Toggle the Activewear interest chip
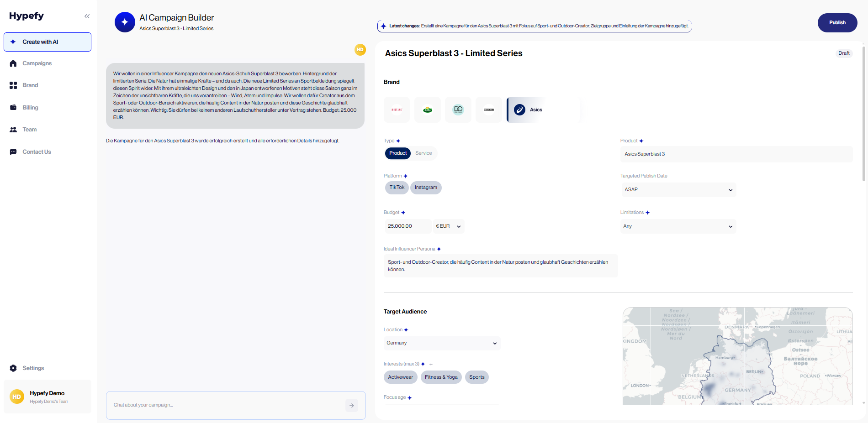868x423 pixels. tap(401, 377)
